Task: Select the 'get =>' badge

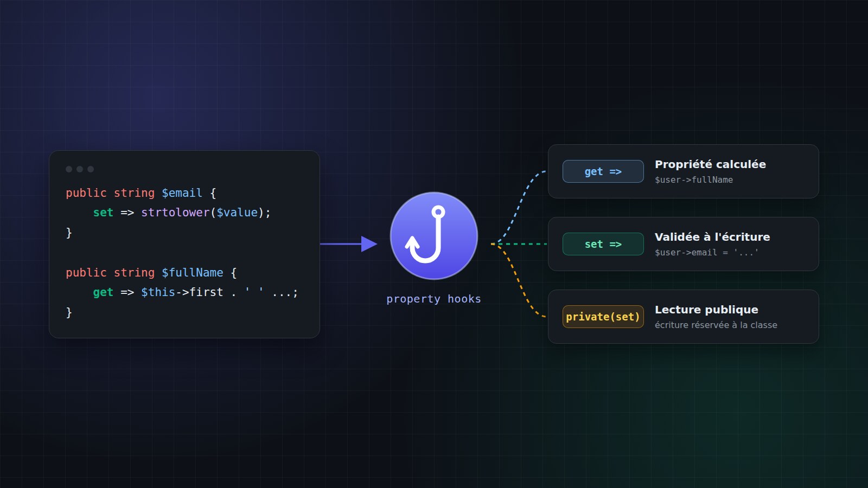Action: pyautogui.click(x=603, y=171)
